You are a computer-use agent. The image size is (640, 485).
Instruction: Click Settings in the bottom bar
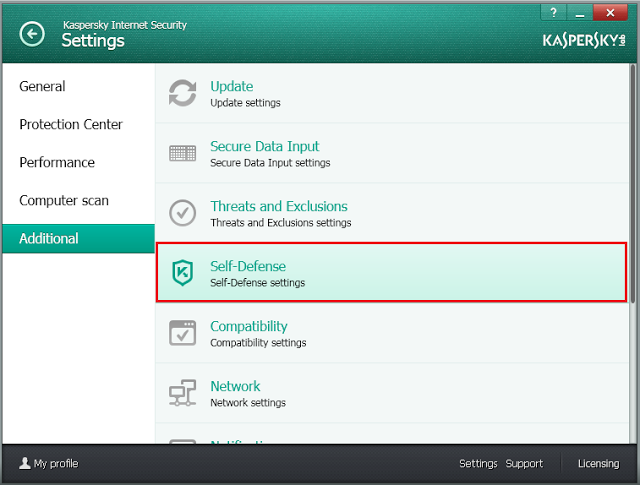pyautogui.click(x=478, y=463)
